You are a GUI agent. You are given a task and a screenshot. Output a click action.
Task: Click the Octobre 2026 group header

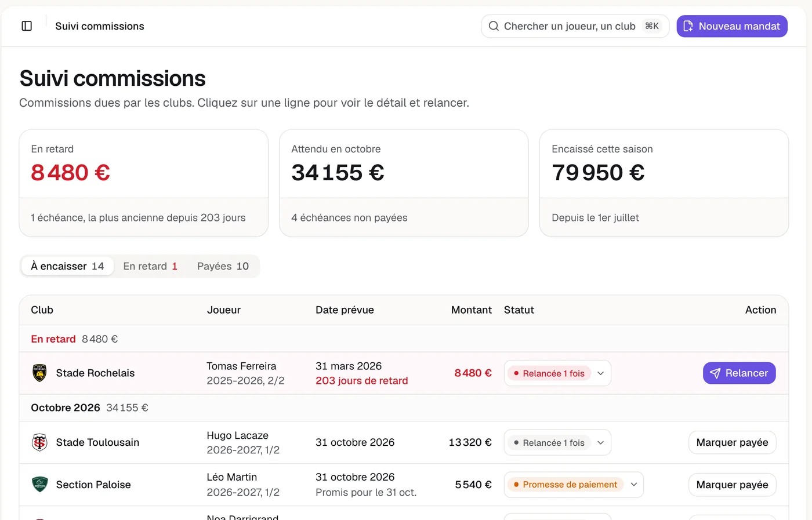pos(404,408)
